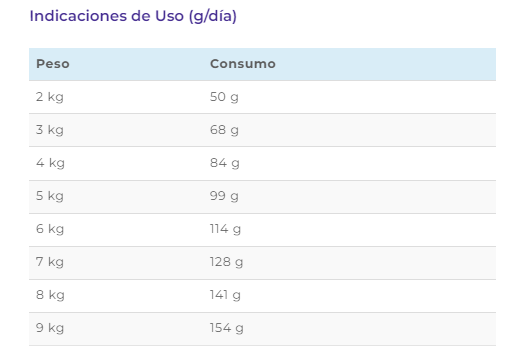Click the 141 g consumption cell
The height and width of the screenshot is (363, 520).
(225, 295)
